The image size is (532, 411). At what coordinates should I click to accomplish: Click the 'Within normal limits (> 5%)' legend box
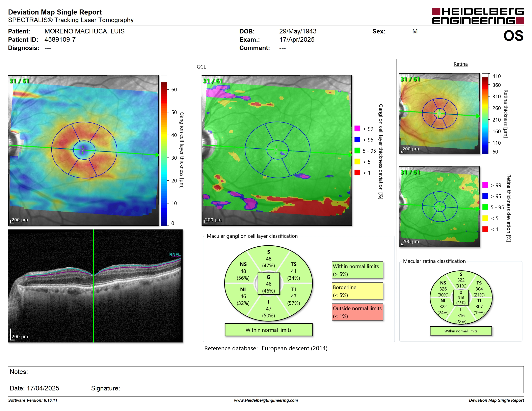tap(357, 270)
